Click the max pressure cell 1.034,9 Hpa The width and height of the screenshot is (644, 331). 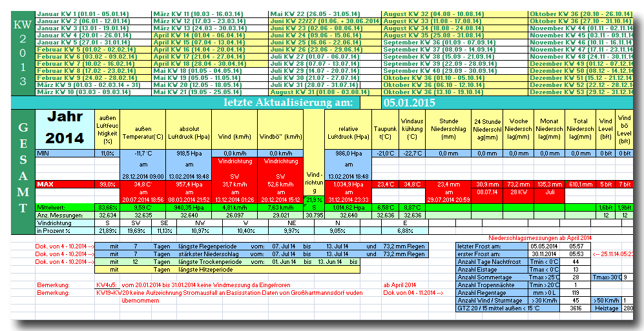click(348, 185)
